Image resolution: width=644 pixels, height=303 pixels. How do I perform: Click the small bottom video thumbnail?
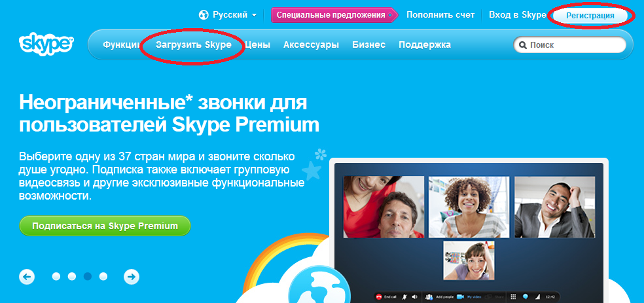[469, 260]
